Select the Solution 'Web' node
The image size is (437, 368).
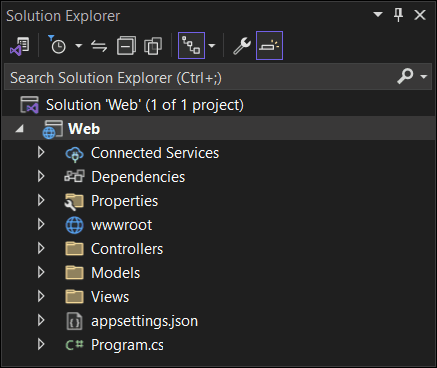pos(145,105)
